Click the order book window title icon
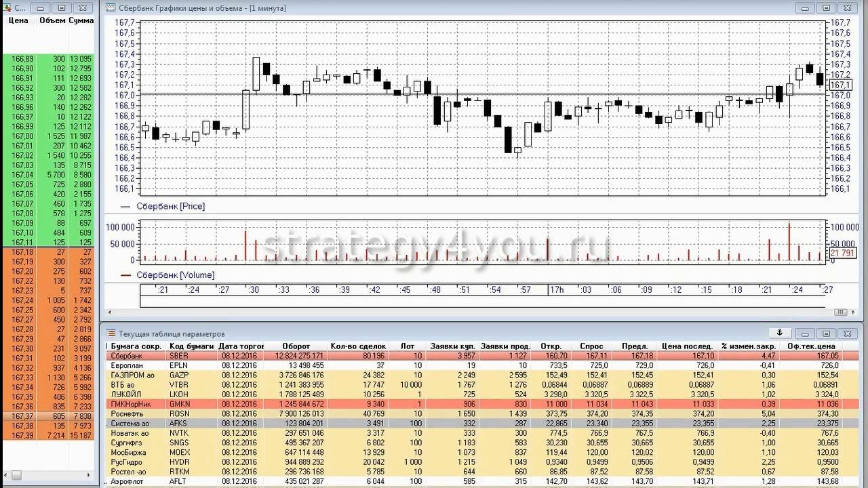 (x=7, y=8)
